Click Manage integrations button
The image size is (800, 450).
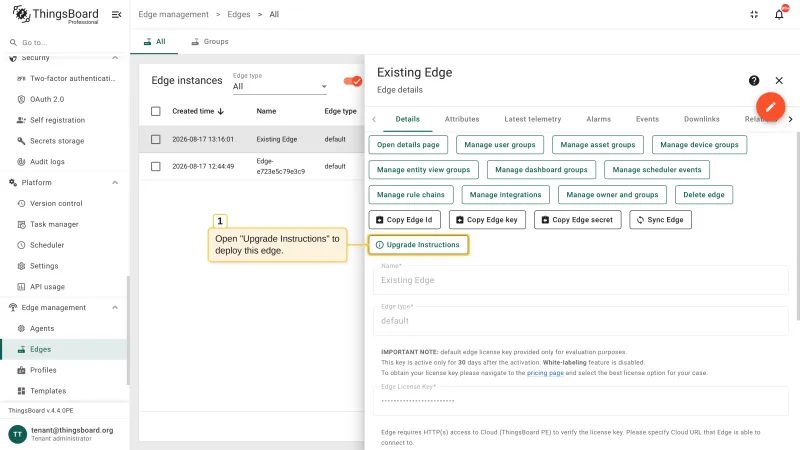[505, 194]
